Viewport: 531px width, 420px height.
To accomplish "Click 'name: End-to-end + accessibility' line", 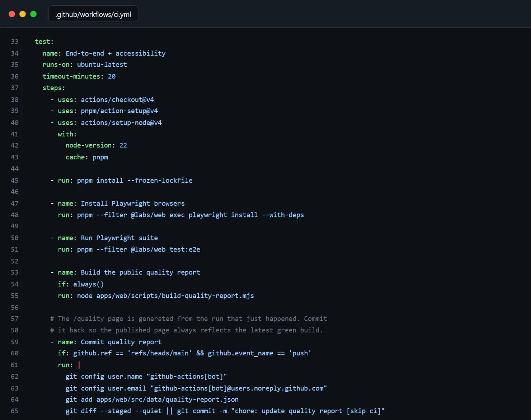I will coord(104,53).
